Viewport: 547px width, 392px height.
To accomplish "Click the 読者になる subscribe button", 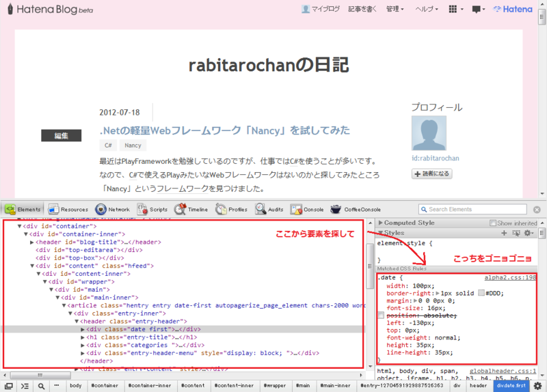I will tap(432, 173).
